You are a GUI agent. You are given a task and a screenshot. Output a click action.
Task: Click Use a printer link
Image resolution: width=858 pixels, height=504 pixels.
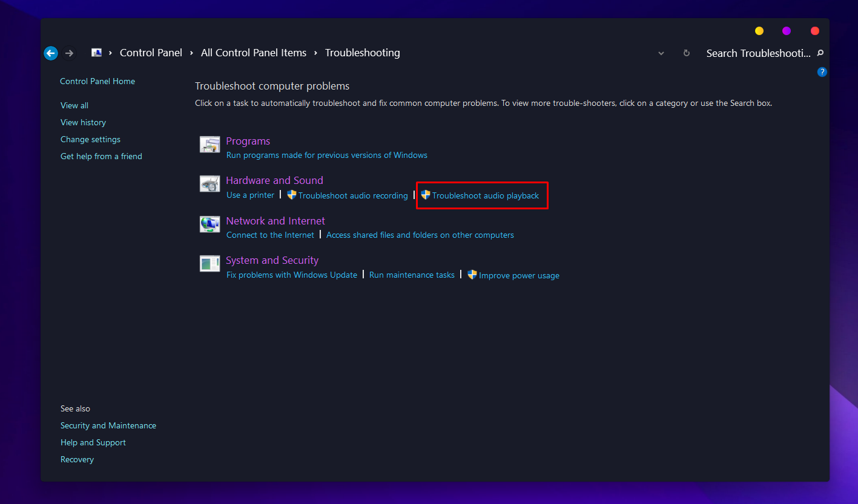(250, 195)
